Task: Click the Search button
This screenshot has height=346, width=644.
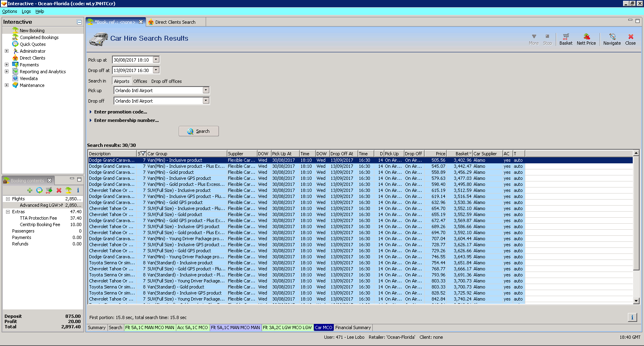Action: click(199, 131)
